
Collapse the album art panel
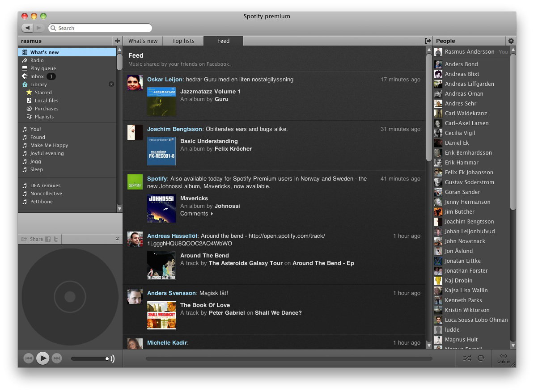(x=117, y=239)
